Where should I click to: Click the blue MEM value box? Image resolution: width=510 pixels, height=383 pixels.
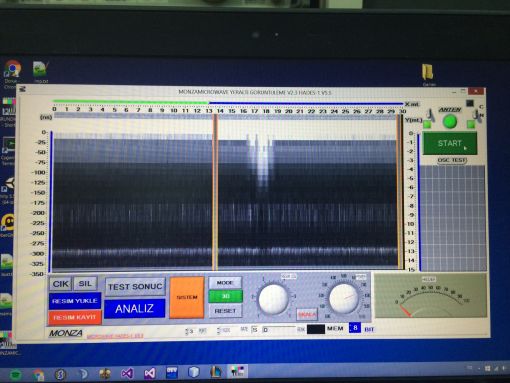point(355,328)
